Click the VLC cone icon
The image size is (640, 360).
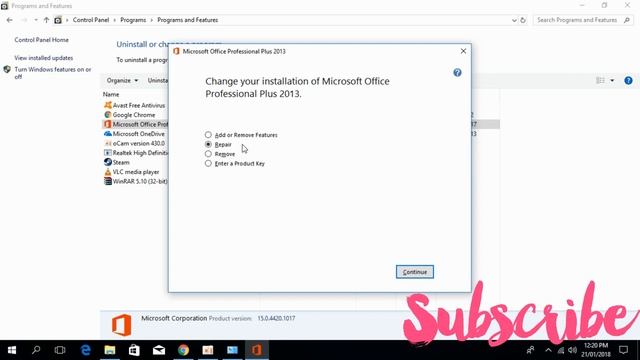tap(108, 172)
